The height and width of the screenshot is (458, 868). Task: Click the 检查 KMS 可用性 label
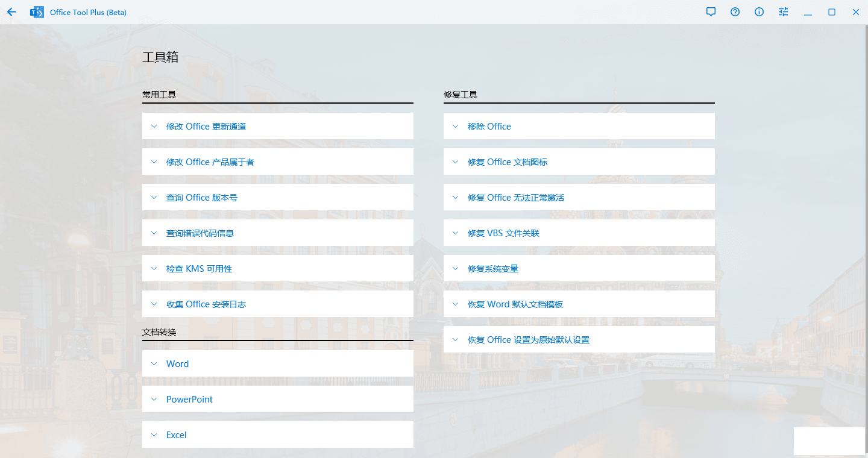pyautogui.click(x=199, y=269)
